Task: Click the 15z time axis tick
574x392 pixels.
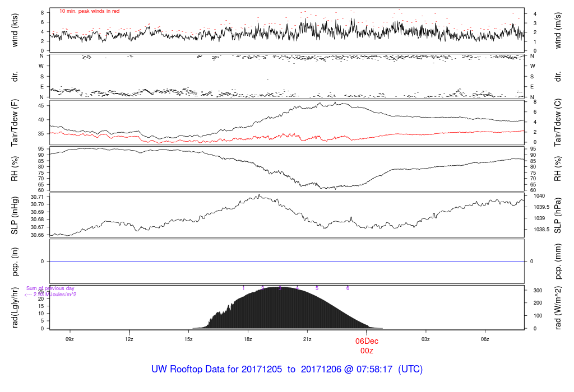Action: coord(188,339)
